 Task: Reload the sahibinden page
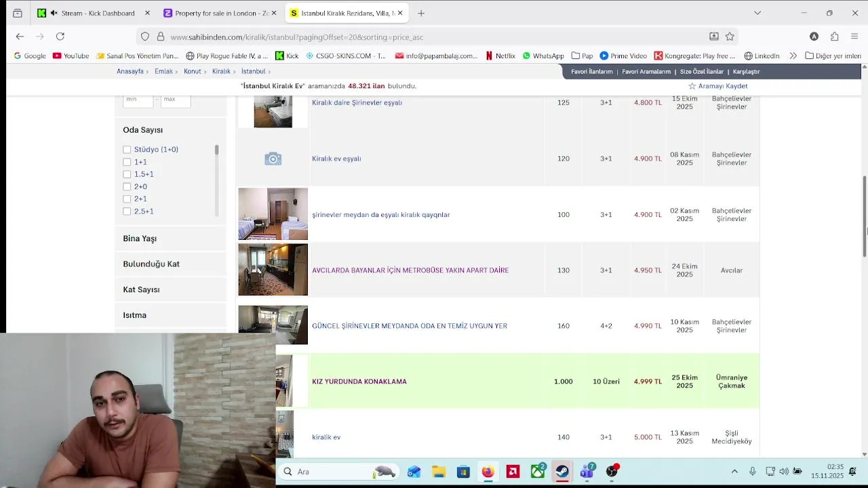60,37
